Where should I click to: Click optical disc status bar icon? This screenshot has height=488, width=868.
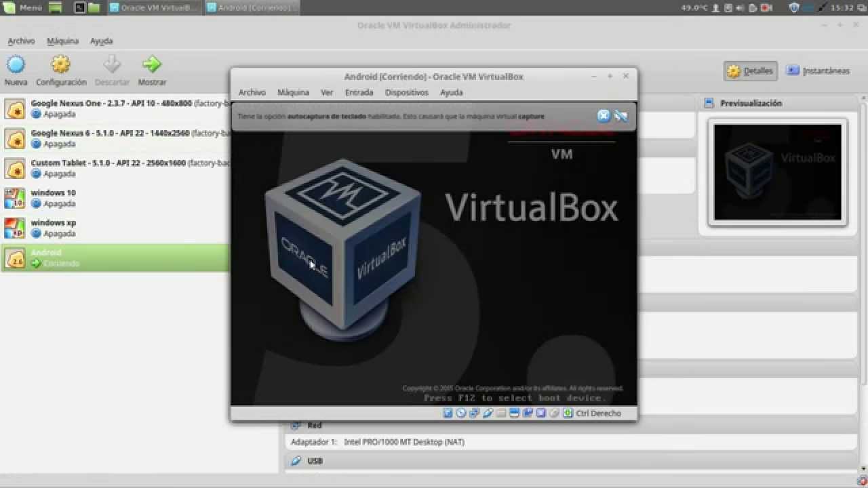[461, 413]
